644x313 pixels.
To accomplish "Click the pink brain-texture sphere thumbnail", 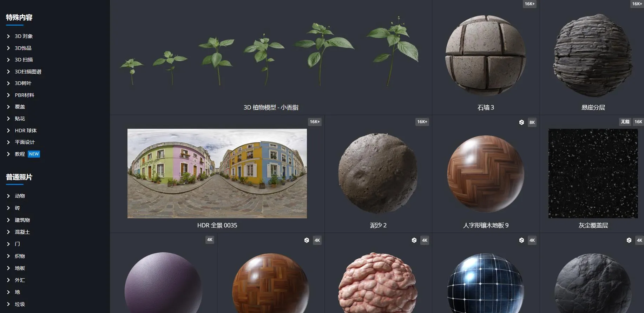I will [378, 283].
